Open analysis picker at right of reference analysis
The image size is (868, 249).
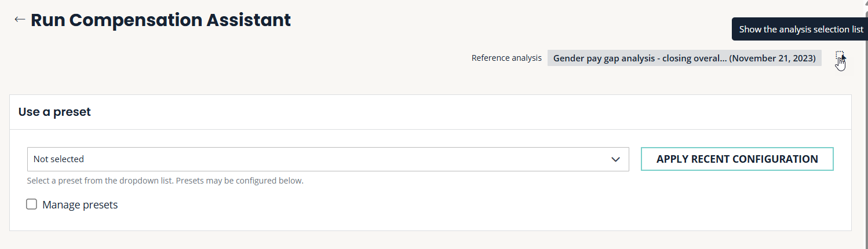[x=840, y=57]
